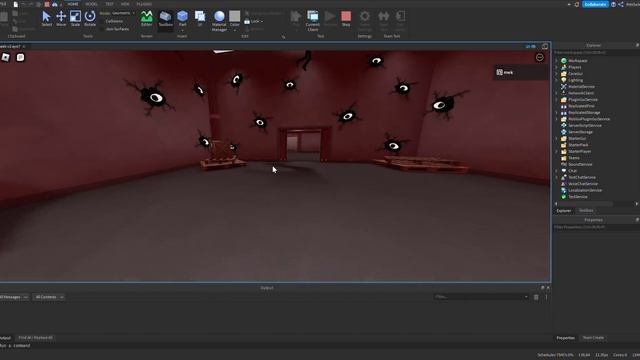The height and width of the screenshot is (360, 640).
Task: Stop the running playtest
Action: pos(346,18)
